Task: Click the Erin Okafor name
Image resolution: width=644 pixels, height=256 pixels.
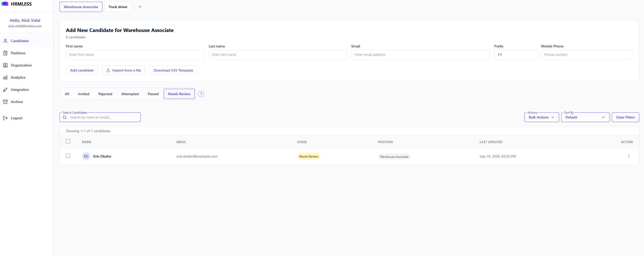Action: click(102, 156)
